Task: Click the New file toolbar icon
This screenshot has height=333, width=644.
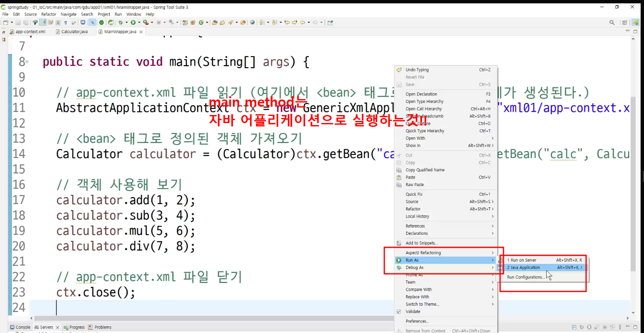Action: click(5, 22)
